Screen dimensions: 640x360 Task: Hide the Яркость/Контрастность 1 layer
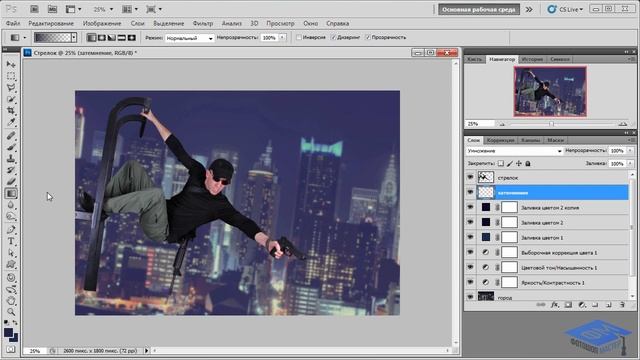click(x=470, y=282)
